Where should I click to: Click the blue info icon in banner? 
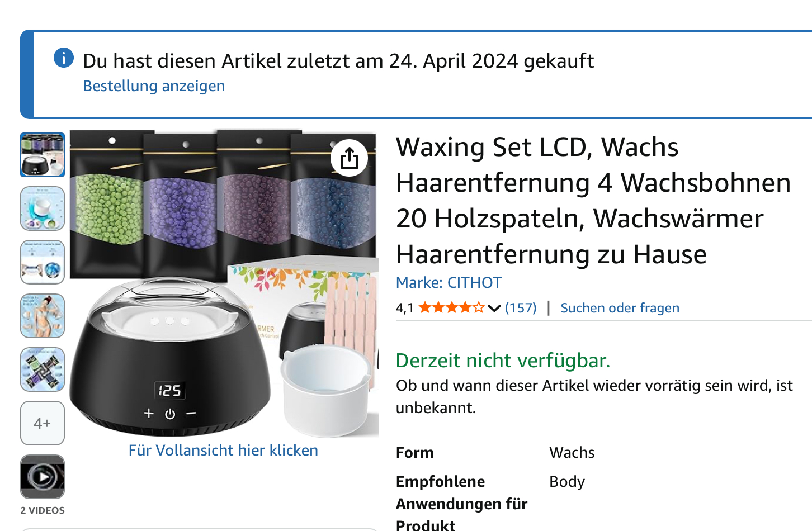click(64, 58)
